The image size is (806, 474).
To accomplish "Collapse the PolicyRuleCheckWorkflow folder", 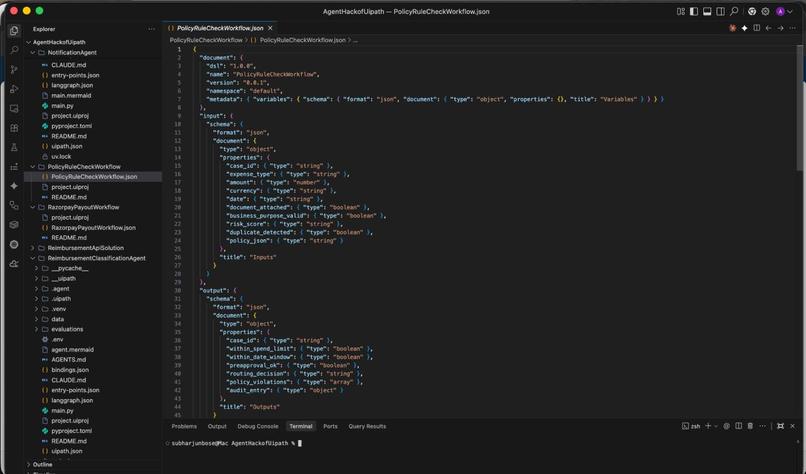I will click(33, 167).
